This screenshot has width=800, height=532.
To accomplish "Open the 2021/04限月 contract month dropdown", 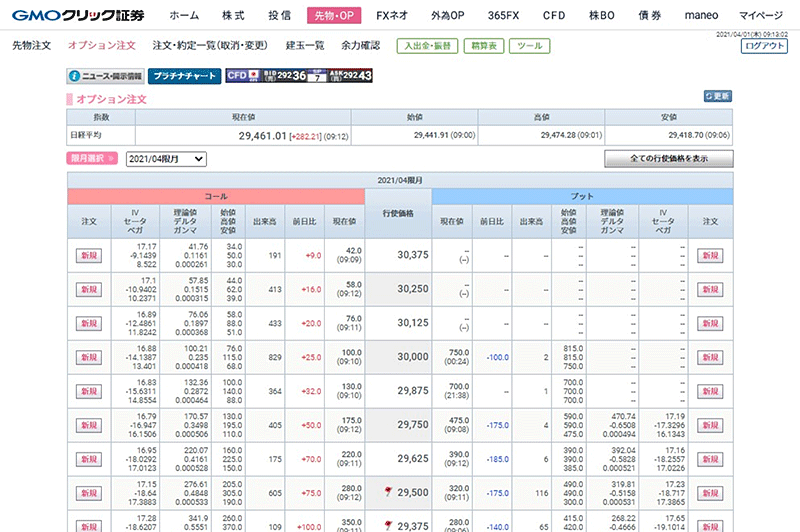I will (x=166, y=158).
